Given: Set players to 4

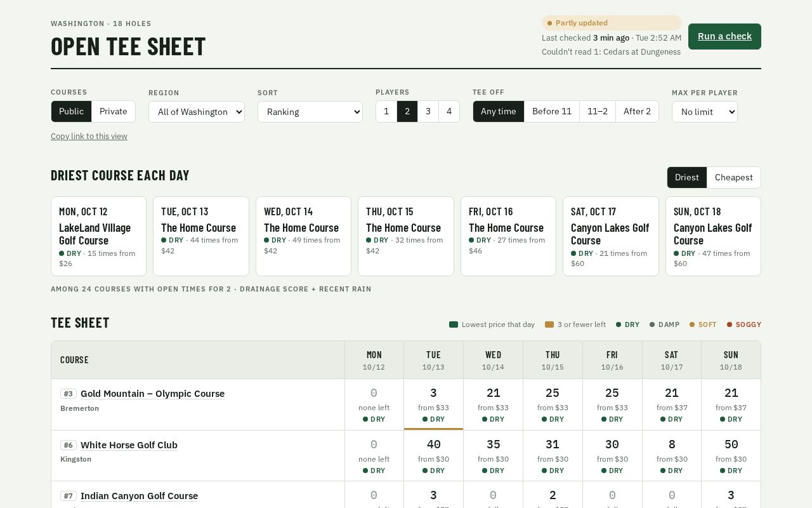Looking at the screenshot, I should 449,111.
